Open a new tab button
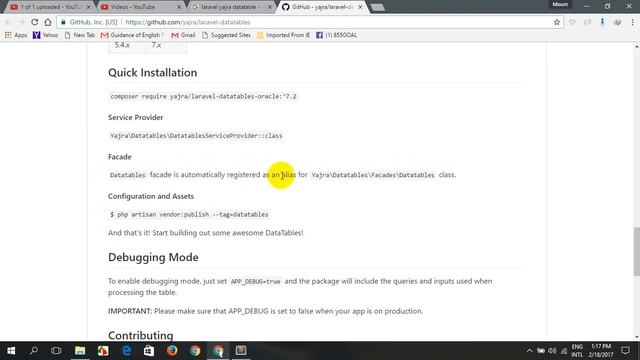Image resolution: width=640 pixels, height=360 pixels. click(x=378, y=7)
